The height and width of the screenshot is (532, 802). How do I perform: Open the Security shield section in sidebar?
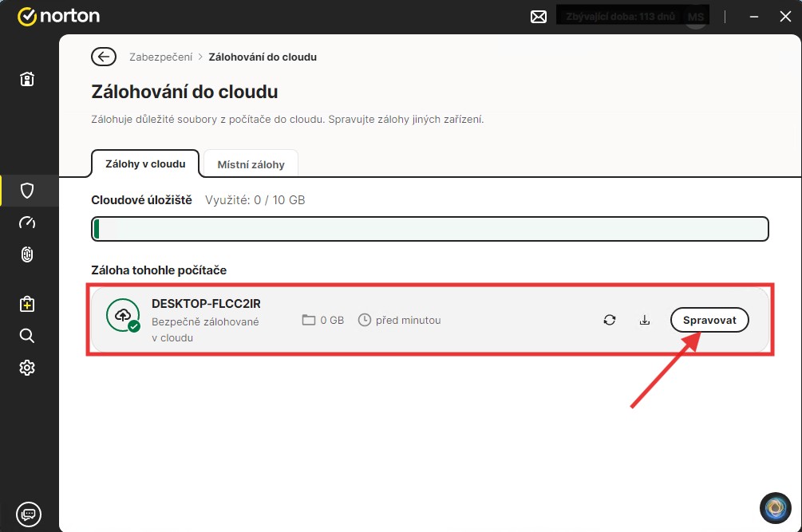[27, 191]
